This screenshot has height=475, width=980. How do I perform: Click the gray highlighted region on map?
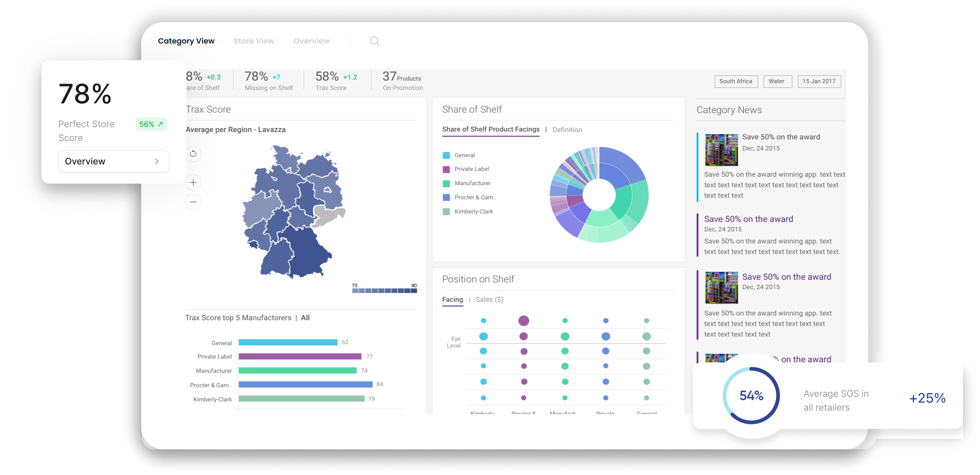coord(327,215)
